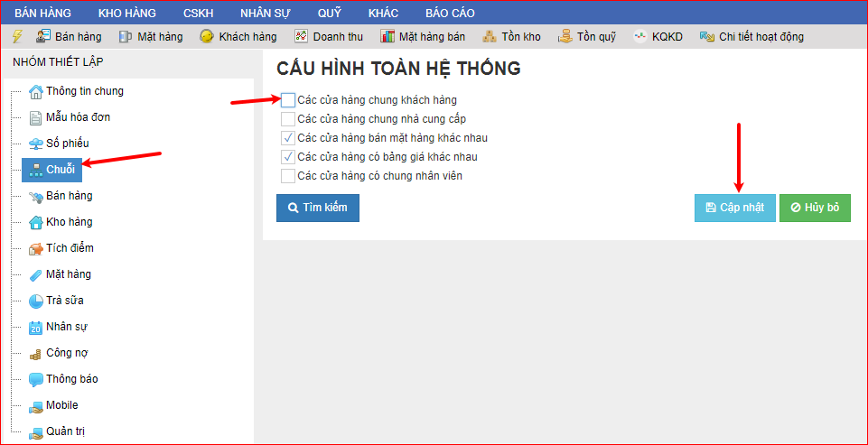
Task: Open the KHO HÀNG menu
Action: click(x=126, y=13)
